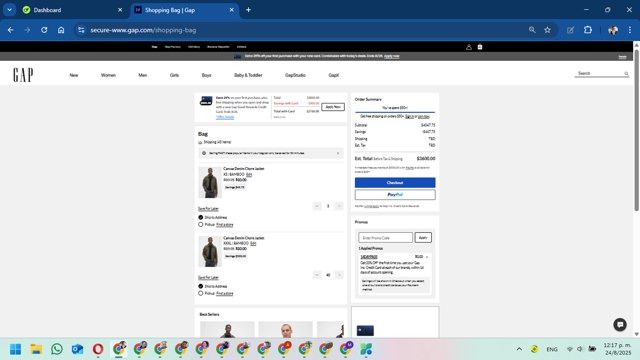Image resolution: width=640 pixels, height=360 pixels.
Task: Open the XS jacket product thumbnail
Action: [210, 182]
